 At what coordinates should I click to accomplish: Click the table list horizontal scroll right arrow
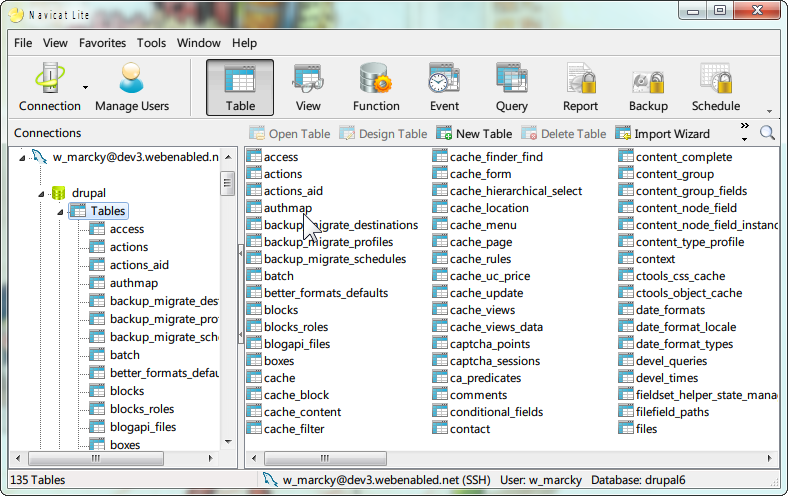pyautogui.click(x=769, y=458)
